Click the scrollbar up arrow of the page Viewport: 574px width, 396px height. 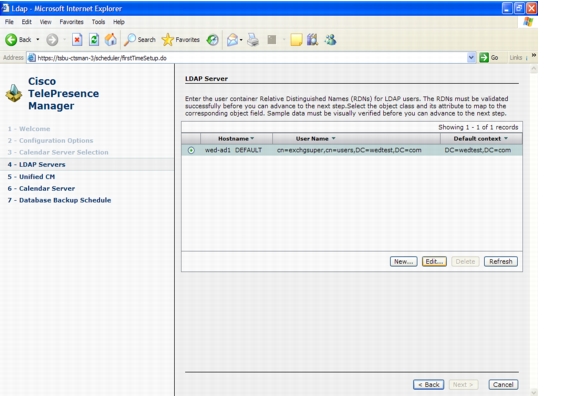coord(534,69)
